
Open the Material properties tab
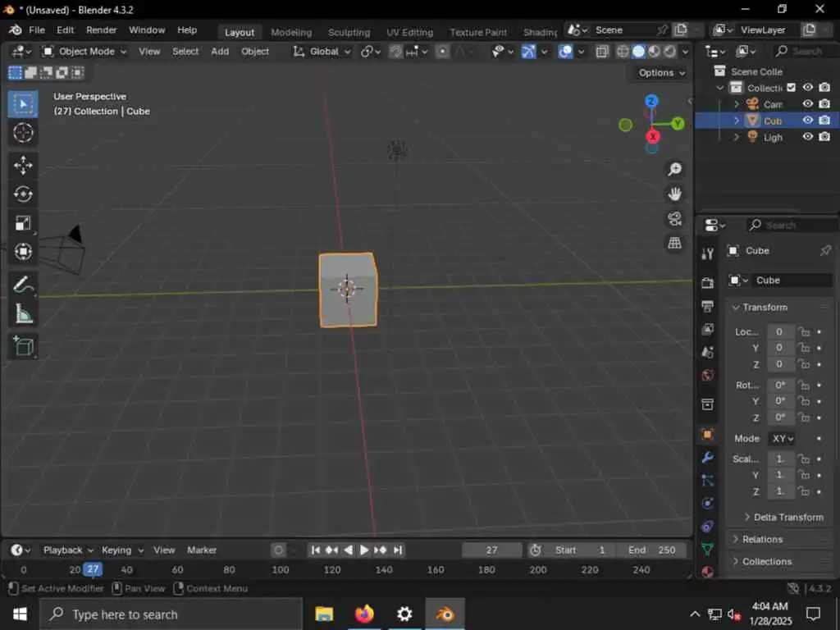tap(707, 572)
